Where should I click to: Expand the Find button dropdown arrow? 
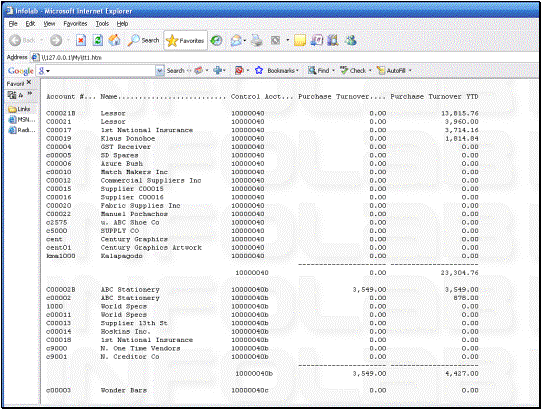click(x=333, y=71)
